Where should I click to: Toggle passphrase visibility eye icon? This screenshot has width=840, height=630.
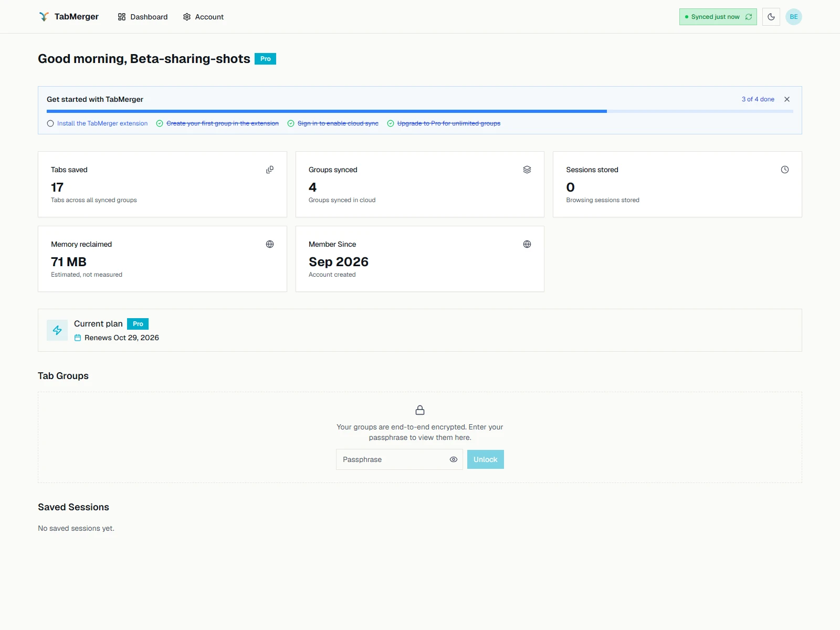pyautogui.click(x=454, y=459)
